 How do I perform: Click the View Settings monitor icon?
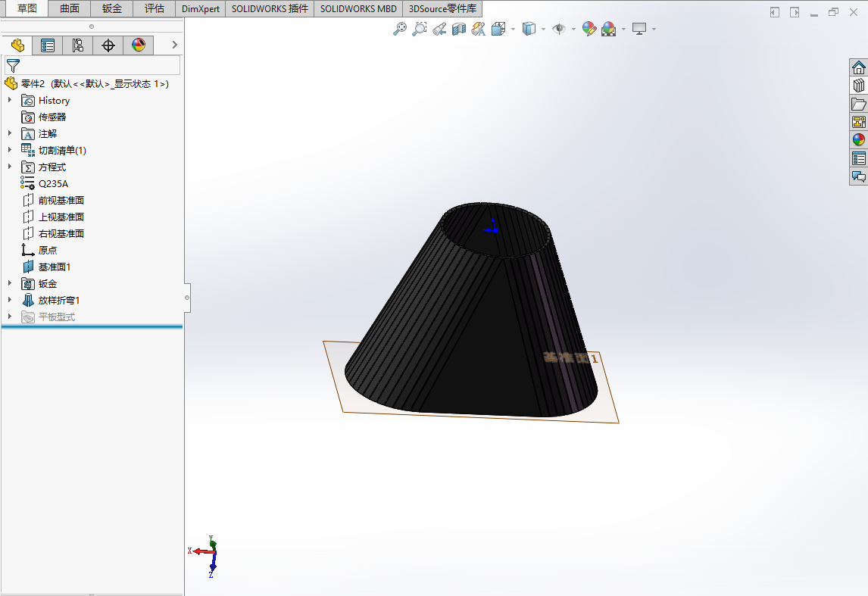[x=639, y=29]
